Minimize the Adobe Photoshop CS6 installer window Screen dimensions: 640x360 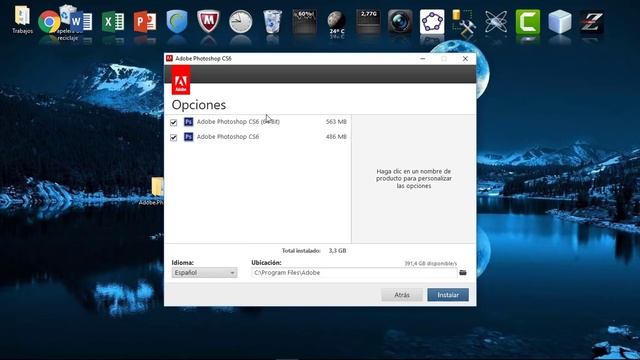click(423, 59)
